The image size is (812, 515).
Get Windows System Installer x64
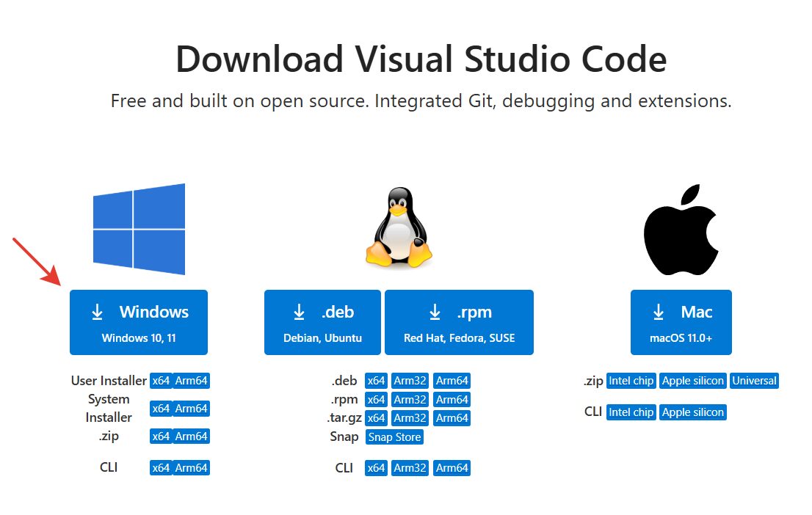click(x=161, y=409)
